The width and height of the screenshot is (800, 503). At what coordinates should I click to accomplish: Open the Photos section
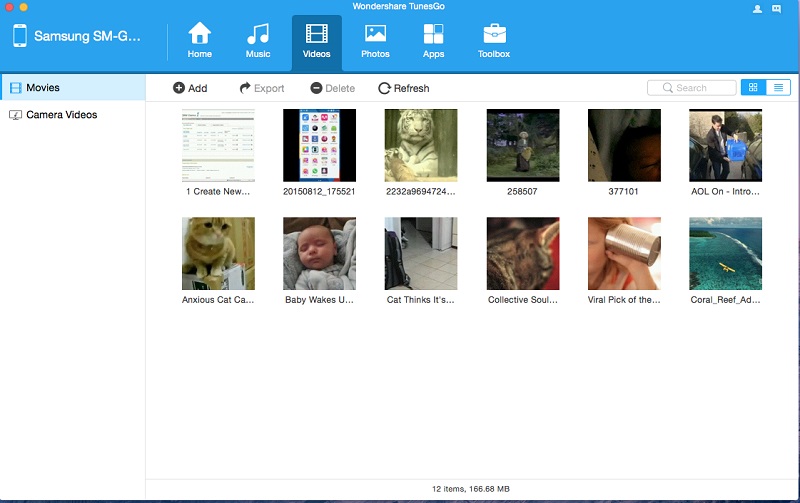(375, 40)
